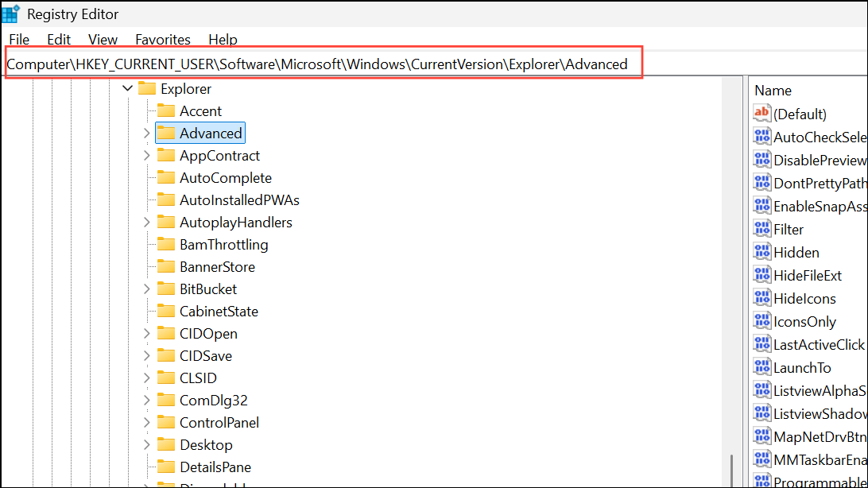Expand the CLSID key
Image resolution: width=868 pixels, height=488 pixels.
pos(147,378)
